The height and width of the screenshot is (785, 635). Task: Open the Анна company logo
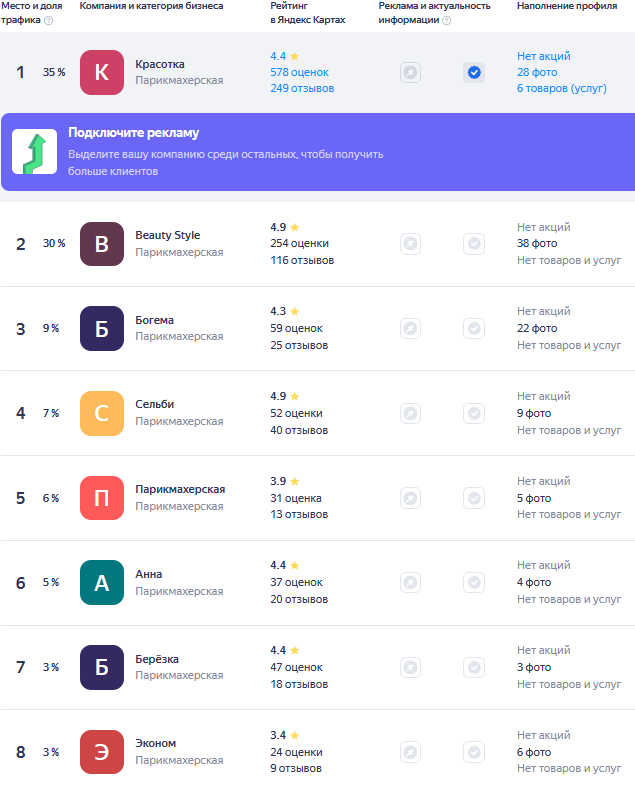click(102, 583)
